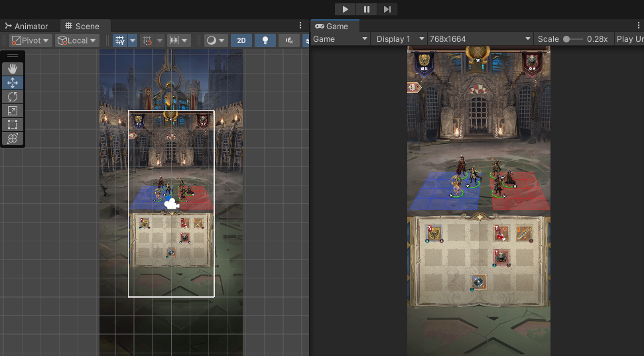This screenshot has height=356, width=644.
Task: Open the Local handle rotation dropdown
Action: (77, 40)
